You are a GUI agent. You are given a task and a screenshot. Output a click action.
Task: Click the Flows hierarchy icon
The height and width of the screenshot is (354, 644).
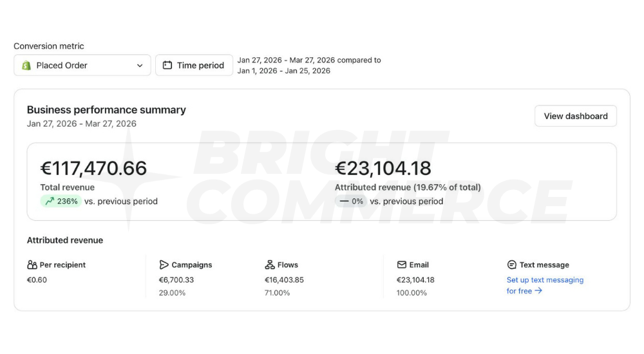click(269, 265)
